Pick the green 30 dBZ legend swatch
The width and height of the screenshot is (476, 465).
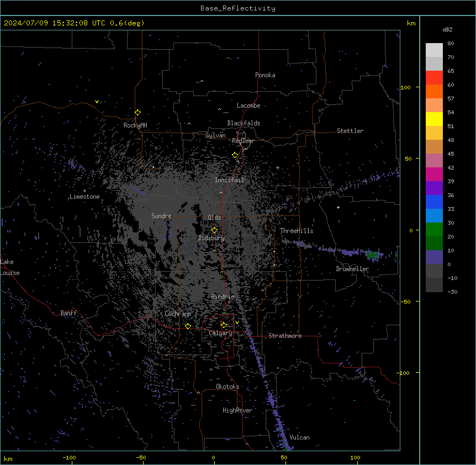coord(434,230)
